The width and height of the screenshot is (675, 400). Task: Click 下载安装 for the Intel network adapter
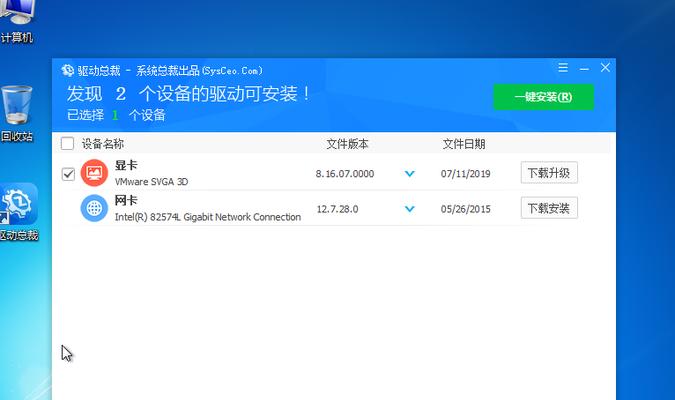coord(549,208)
